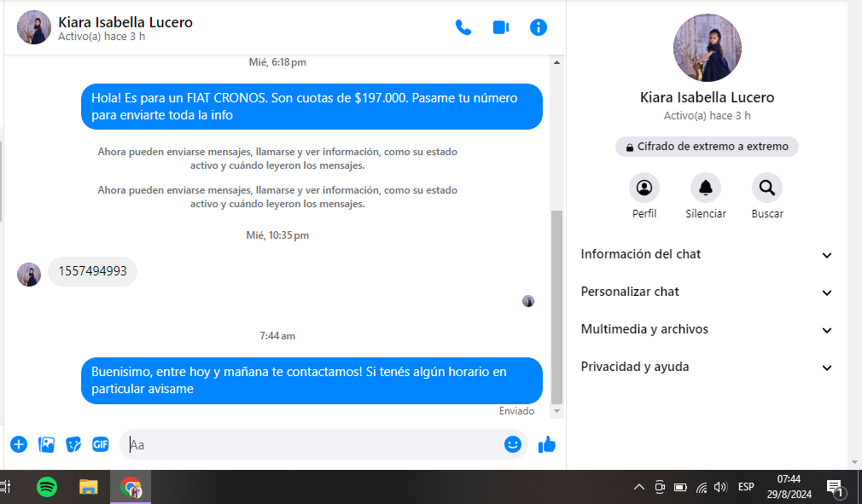862x504 pixels.
Task: Click Kiara Isabella Lucero name in chat header
Action: click(x=125, y=22)
